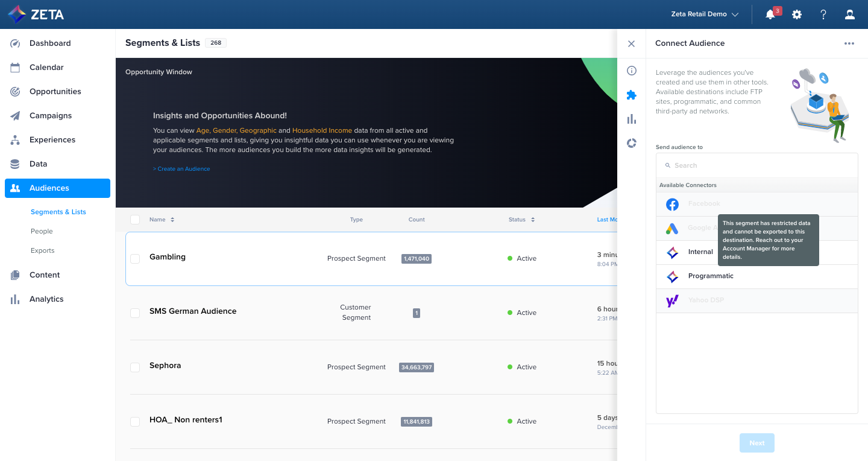Toggle the select-all checkbox in table header

pyautogui.click(x=135, y=220)
